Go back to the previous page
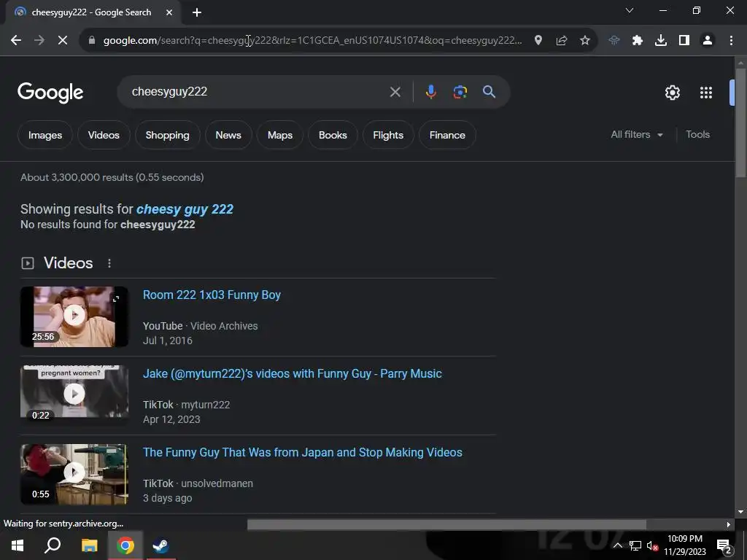 tap(16, 41)
